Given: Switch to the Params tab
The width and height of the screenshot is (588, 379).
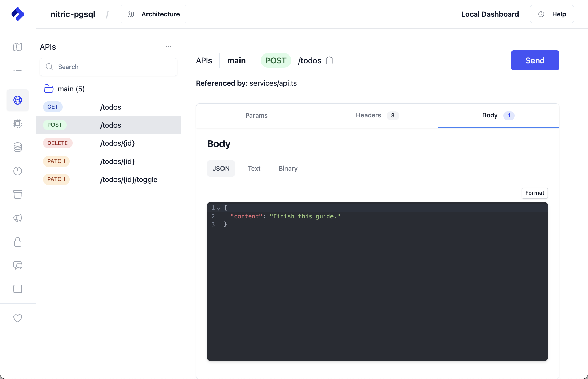Looking at the screenshot, I should pos(257,116).
